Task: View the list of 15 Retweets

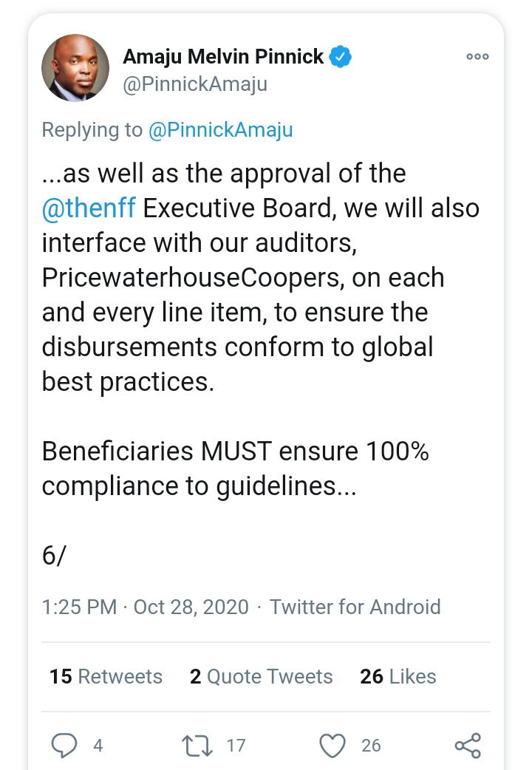Action: pyautogui.click(x=106, y=676)
